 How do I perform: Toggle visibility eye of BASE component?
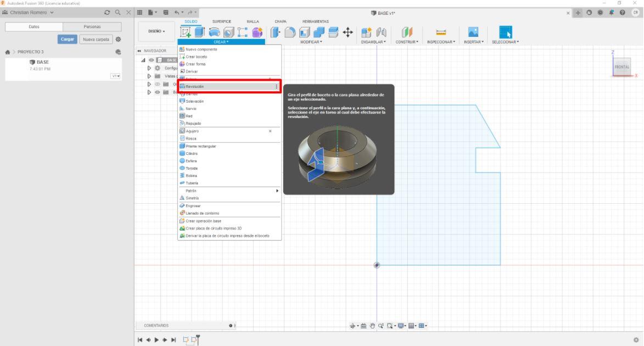pos(151,60)
